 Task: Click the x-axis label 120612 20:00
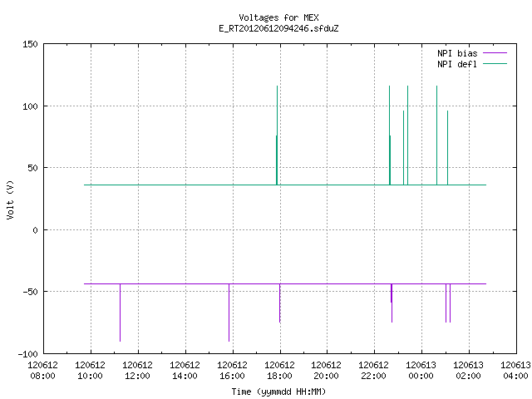coord(327,371)
